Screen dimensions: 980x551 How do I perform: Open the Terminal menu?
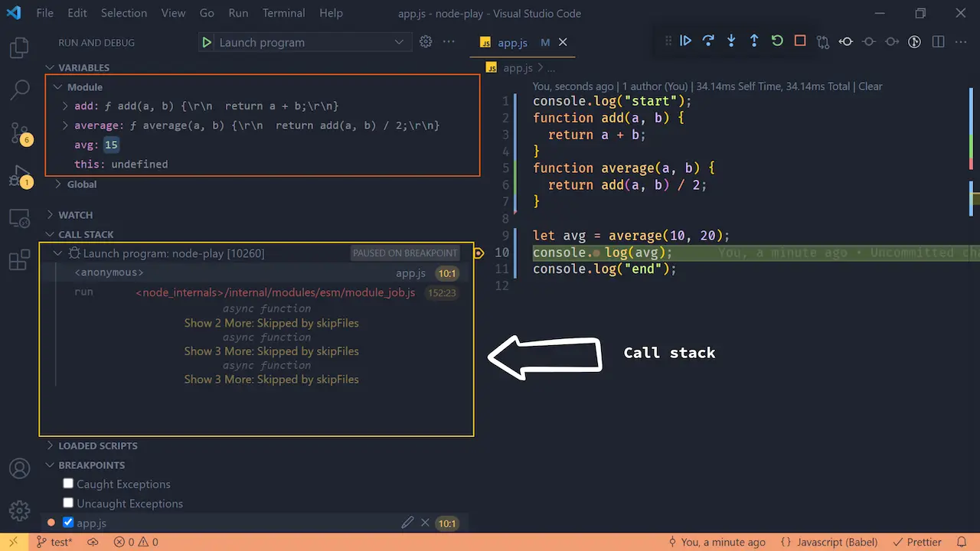pyautogui.click(x=283, y=13)
